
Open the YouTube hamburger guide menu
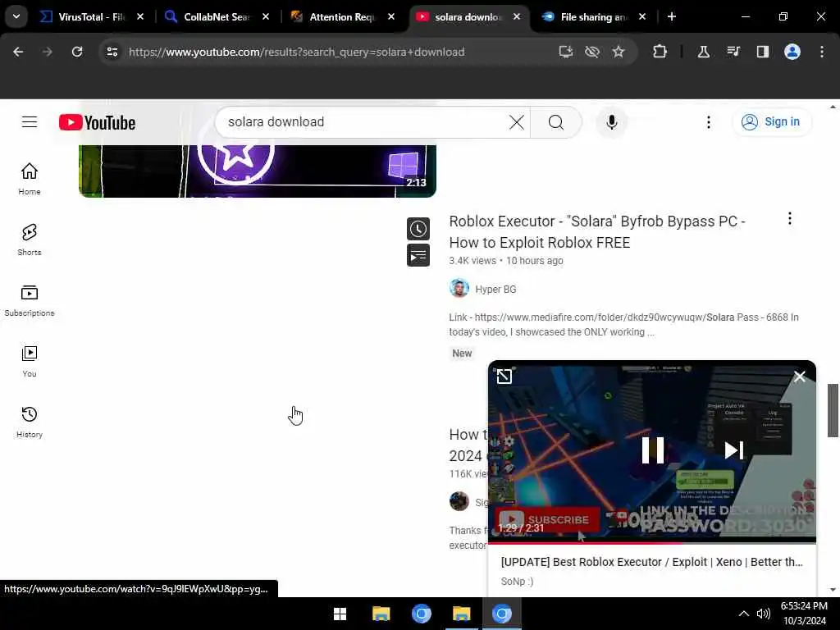point(30,122)
